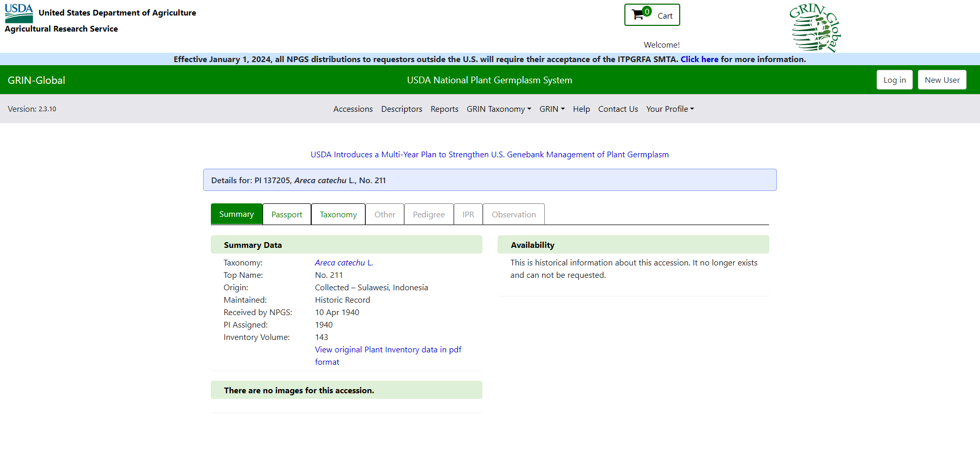Click the Log in button
Viewport: 980px width, 460px height.
894,80
